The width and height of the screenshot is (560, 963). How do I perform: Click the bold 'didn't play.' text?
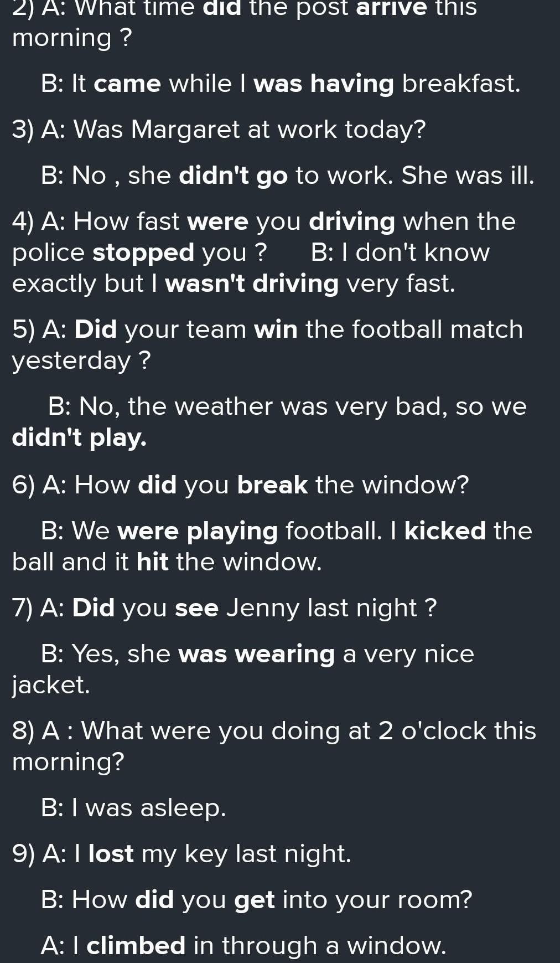pyautogui.click(x=79, y=438)
